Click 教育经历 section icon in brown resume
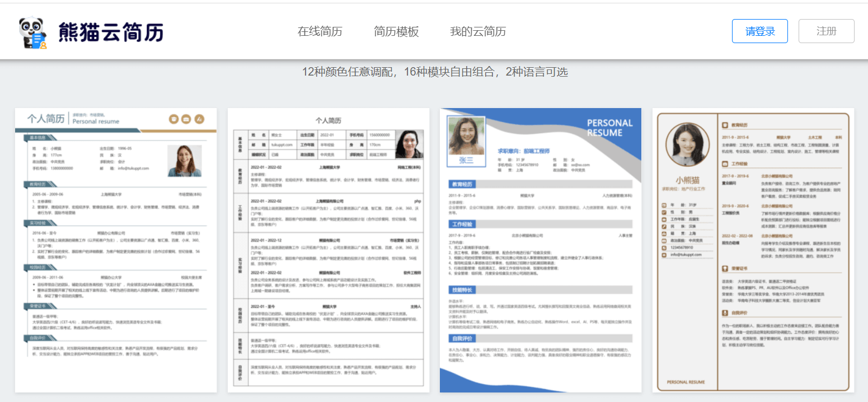Image resolution: width=868 pixels, height=402 pixels. (725, 125)
